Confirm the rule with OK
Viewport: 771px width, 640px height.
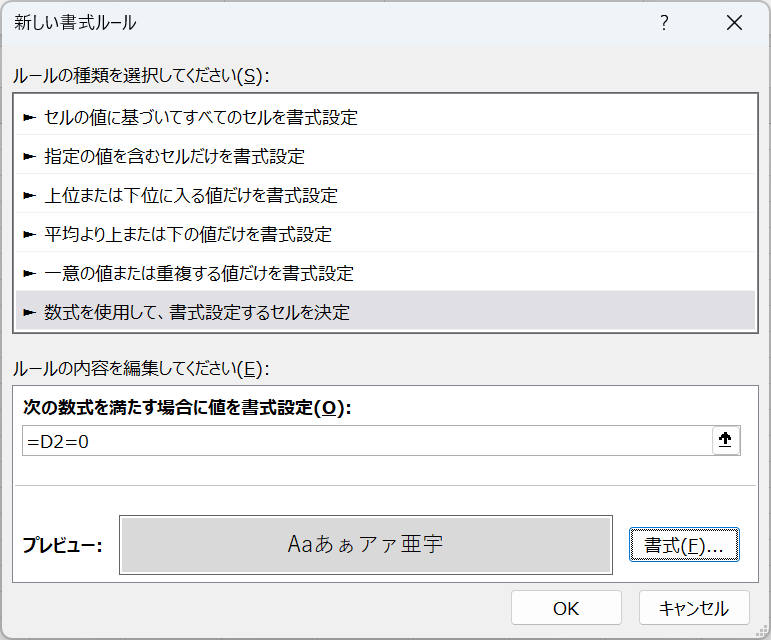click(566, 608)
